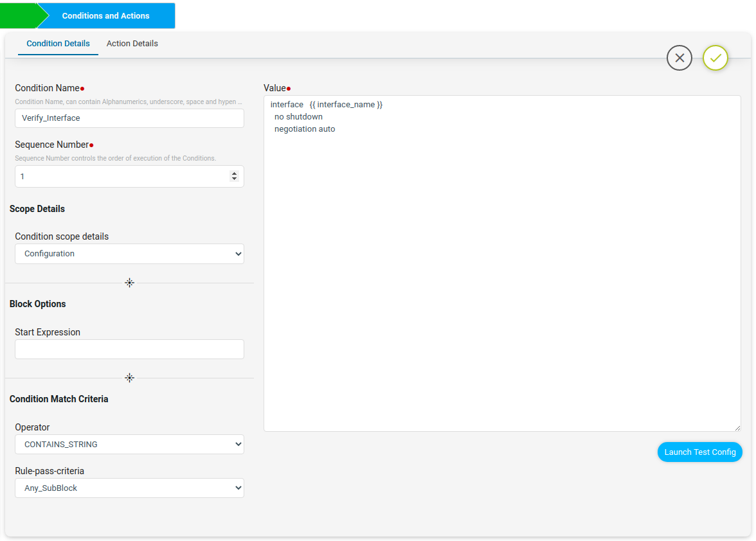Click collapse icon above Block Options
The width and height of the screenshot is (756, 541).
click(x=129, y=283)
